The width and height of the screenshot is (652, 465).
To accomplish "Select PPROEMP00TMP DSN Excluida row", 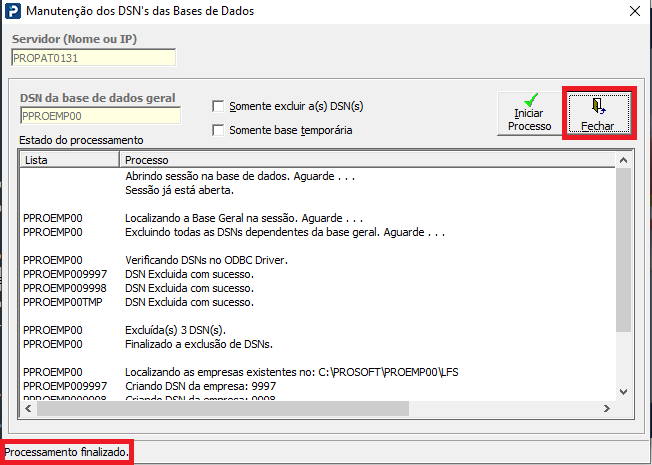I will (318, 302).
